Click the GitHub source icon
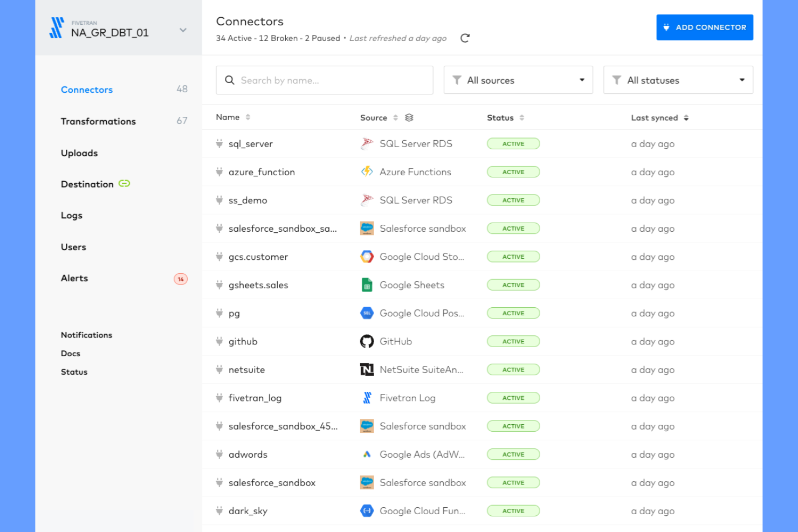This screenshot has width=798, height=532. 367,341
